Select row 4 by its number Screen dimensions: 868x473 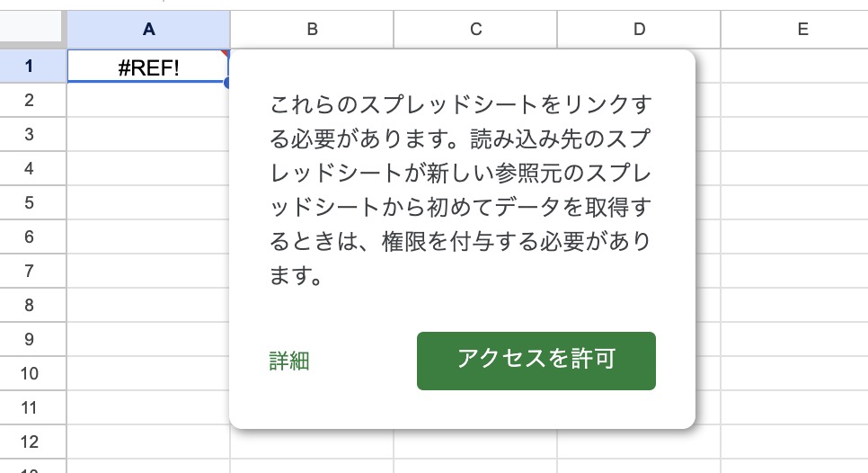(x=29, y=168)
